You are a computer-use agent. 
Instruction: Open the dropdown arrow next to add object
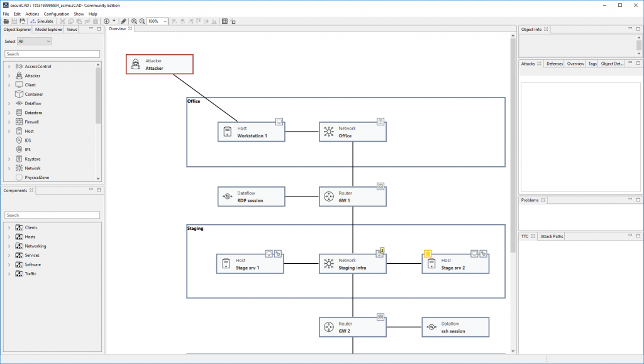pyautogui.click(x=114, y=21)
